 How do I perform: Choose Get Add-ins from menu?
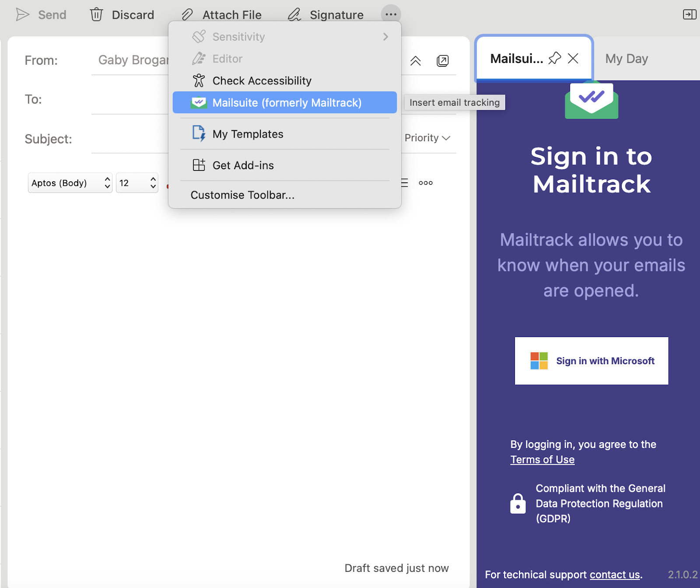pos(284,165)
